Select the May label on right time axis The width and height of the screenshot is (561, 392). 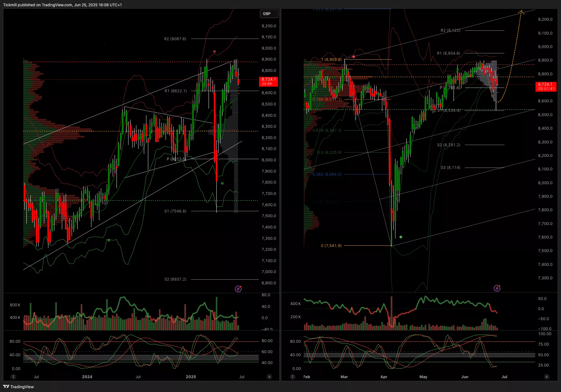423,377
